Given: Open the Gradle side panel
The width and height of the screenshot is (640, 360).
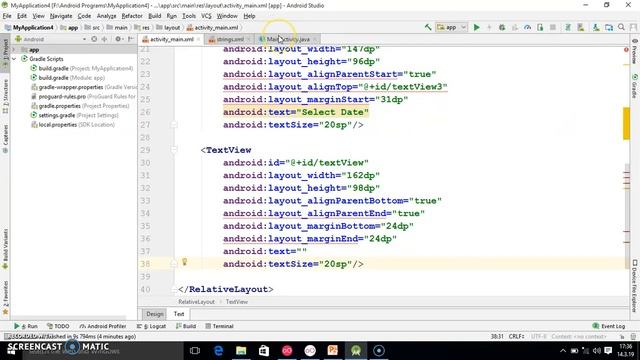Looking at the screenshot, I should point(635,86).
